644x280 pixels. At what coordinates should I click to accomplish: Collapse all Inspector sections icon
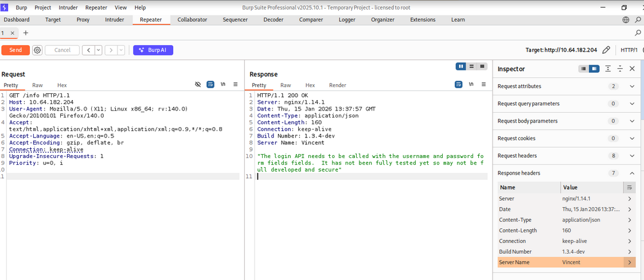click(x=620, y=69)
